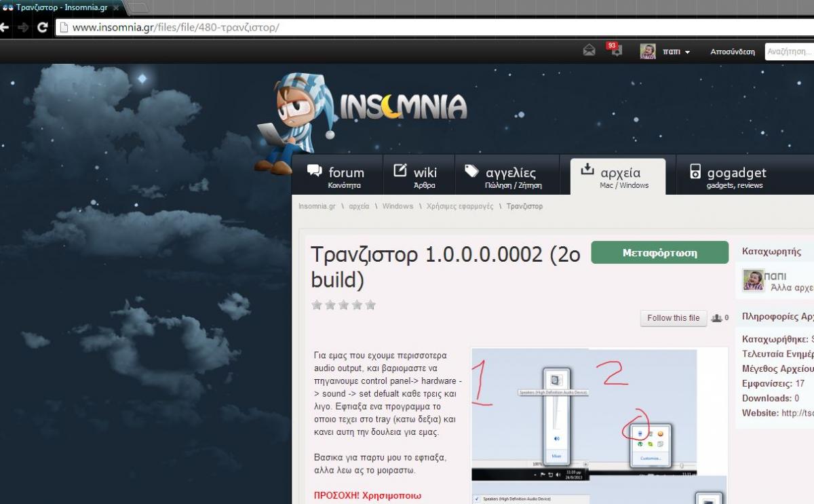
Task: Click the αρχεία download icon
Action: (587, 170)
